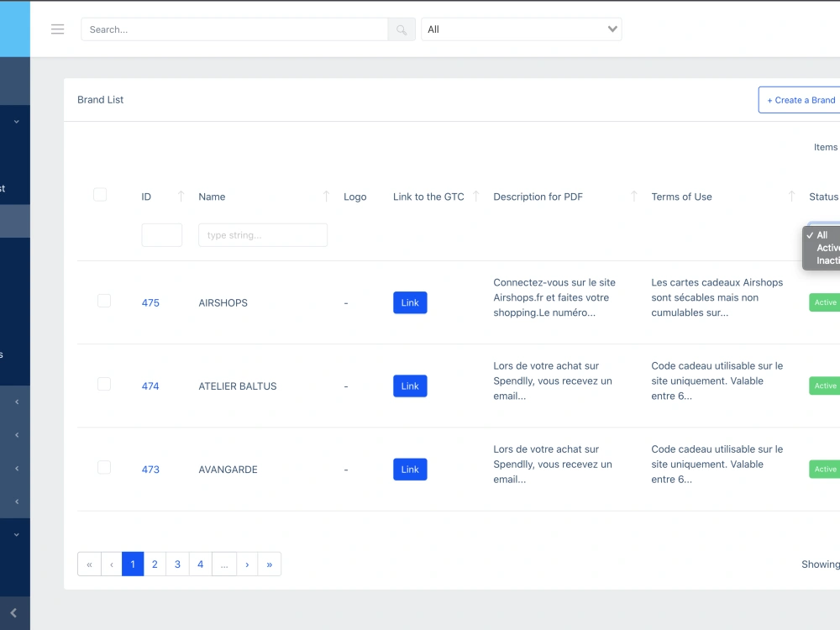Focus the Name filter type string field
This screenshot has width=840, height=630.
(x=263, y=235)
